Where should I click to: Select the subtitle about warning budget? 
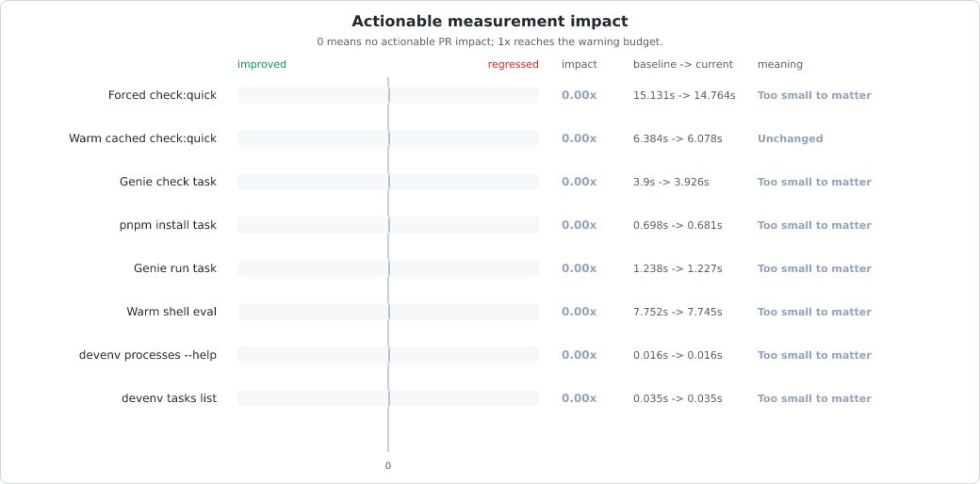point(489,41)
